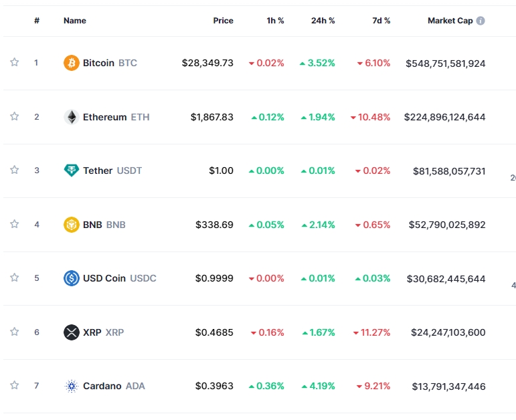
Task: Click the Ethereum logo icon
Action: tap(71, 117)
